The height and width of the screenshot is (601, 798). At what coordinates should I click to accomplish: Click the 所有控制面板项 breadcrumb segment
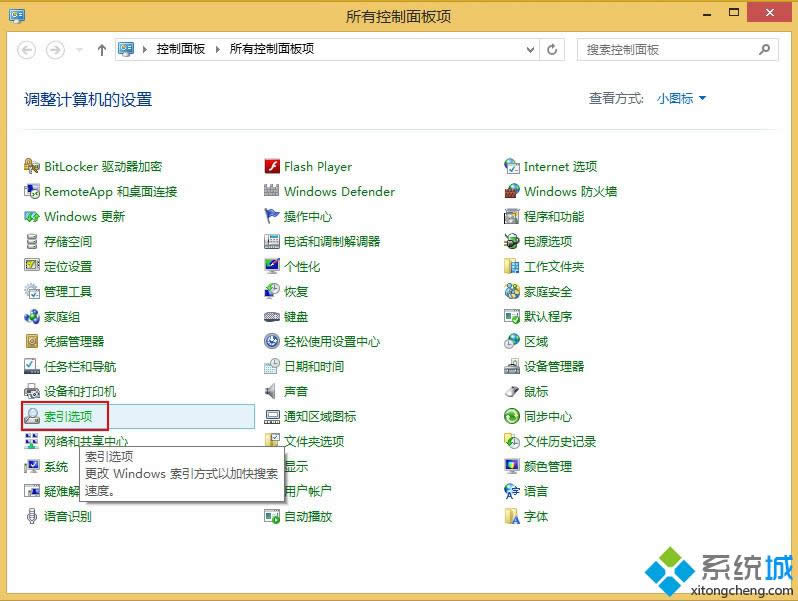pyautogui.click(x=272, y=49)
